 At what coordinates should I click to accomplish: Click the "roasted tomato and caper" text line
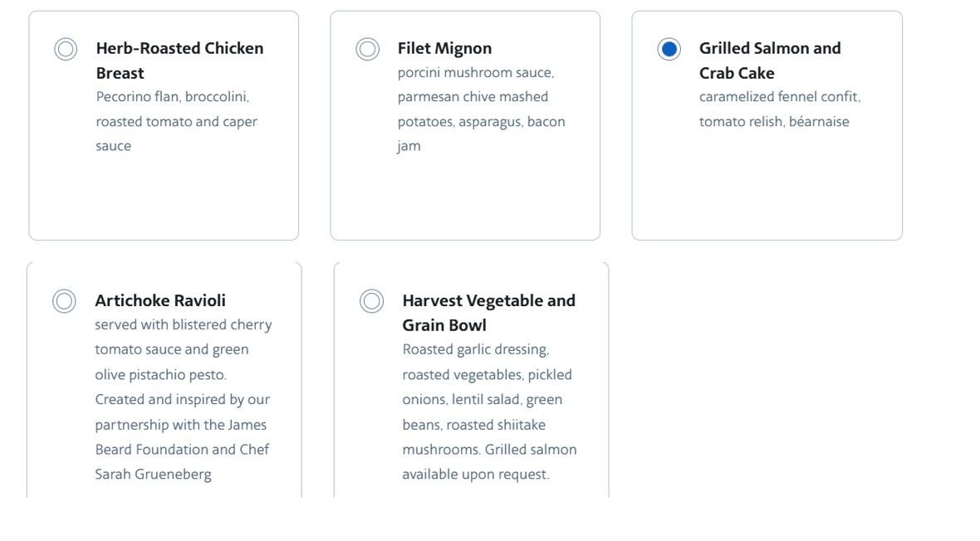tap(176, 122)
